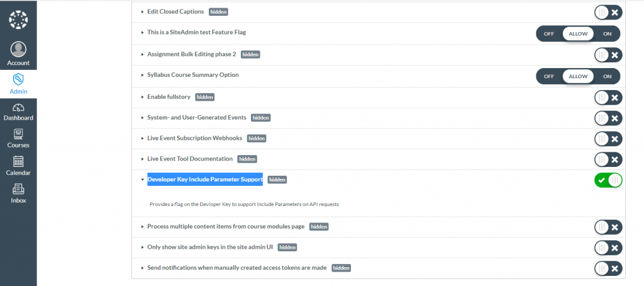Click highlighted Developer Key Include Parameter Support title
Screen dimensions: 644x286
click(x=205, y=180)
